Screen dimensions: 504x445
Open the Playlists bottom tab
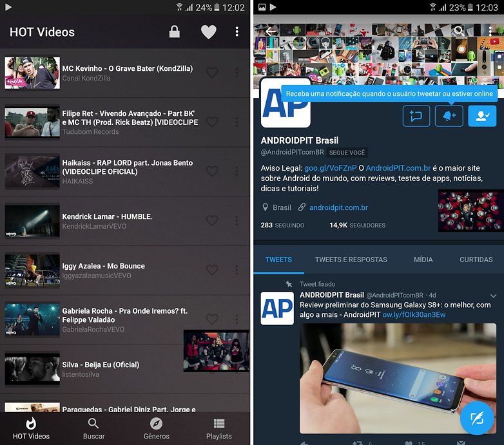click(219, 429)
